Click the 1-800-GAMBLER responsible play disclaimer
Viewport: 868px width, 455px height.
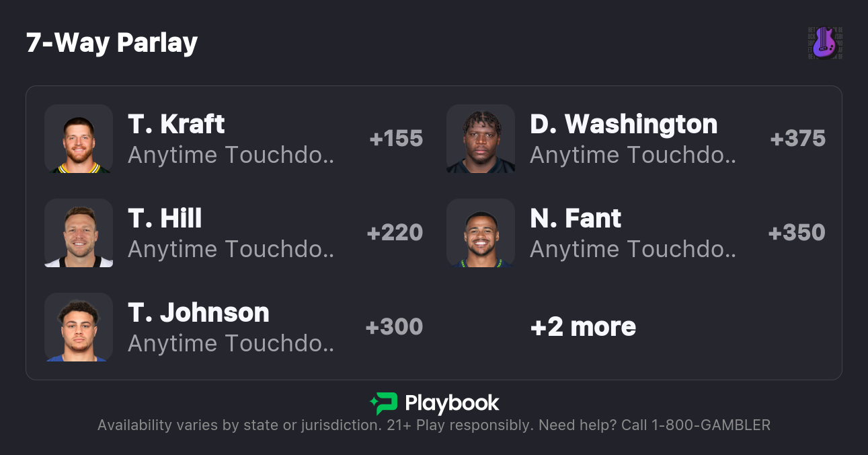click(x=434, y=425)
